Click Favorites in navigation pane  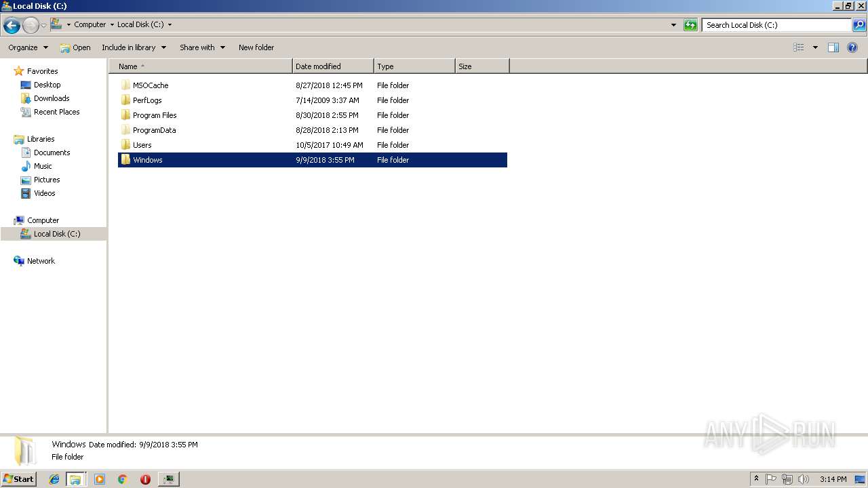pyautogui.click(x=42, y=71)
